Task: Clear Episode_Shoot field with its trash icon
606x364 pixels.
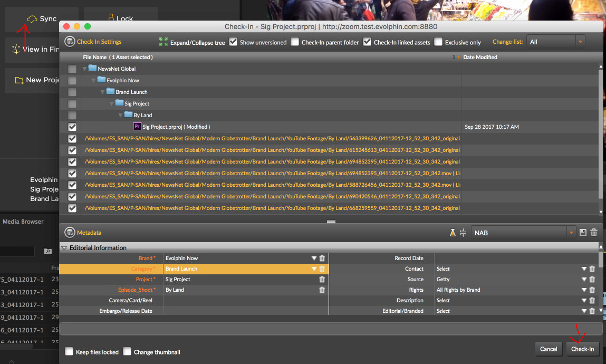Action: [322, 290]
